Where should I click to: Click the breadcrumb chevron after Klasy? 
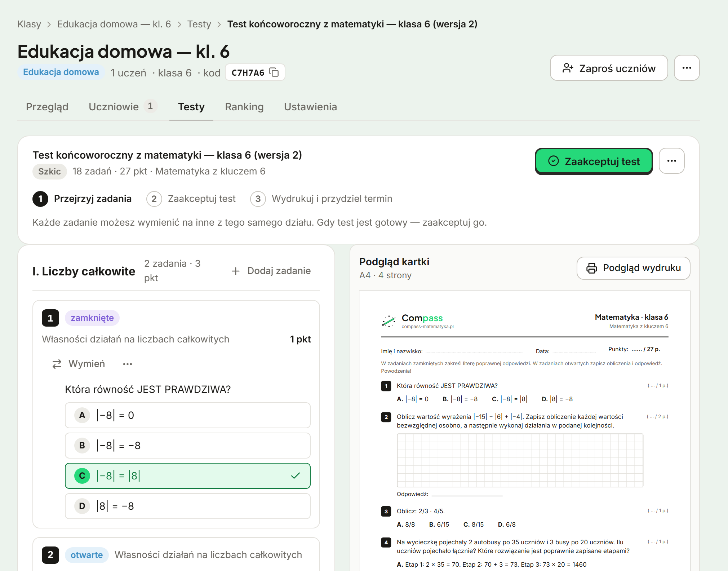click(x=49, y=25)
